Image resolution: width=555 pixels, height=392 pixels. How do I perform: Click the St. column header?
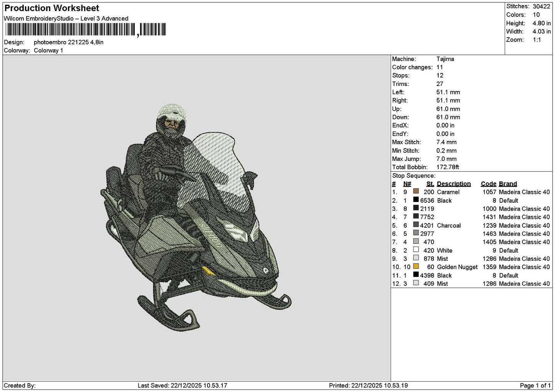click(x=430, y=184)
